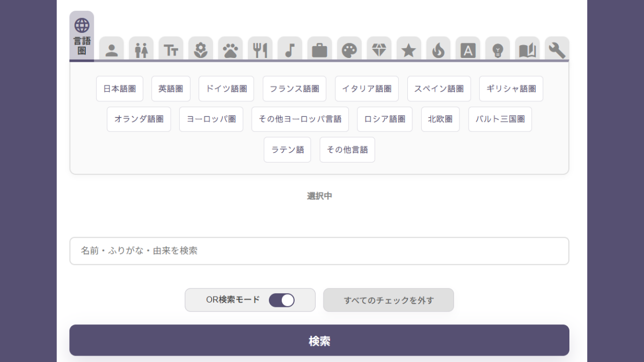The height and width of the screenshot is (362, 644).
Task: Select the briefcase category tab
Action: point(319,50)
